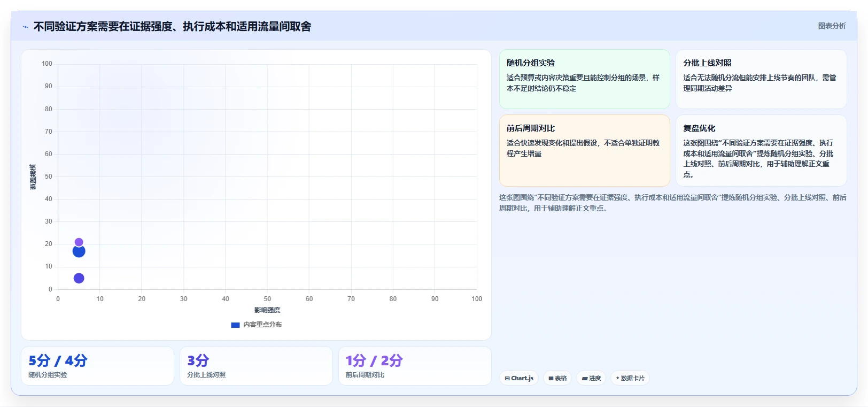
Task: Click the x-axis tick label 100
Action: (477, 299)
